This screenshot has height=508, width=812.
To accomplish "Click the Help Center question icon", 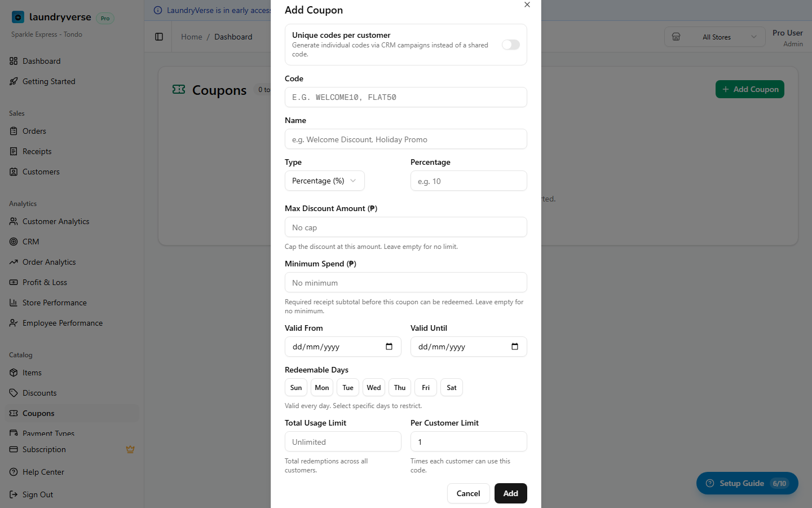I will [14, 472].
